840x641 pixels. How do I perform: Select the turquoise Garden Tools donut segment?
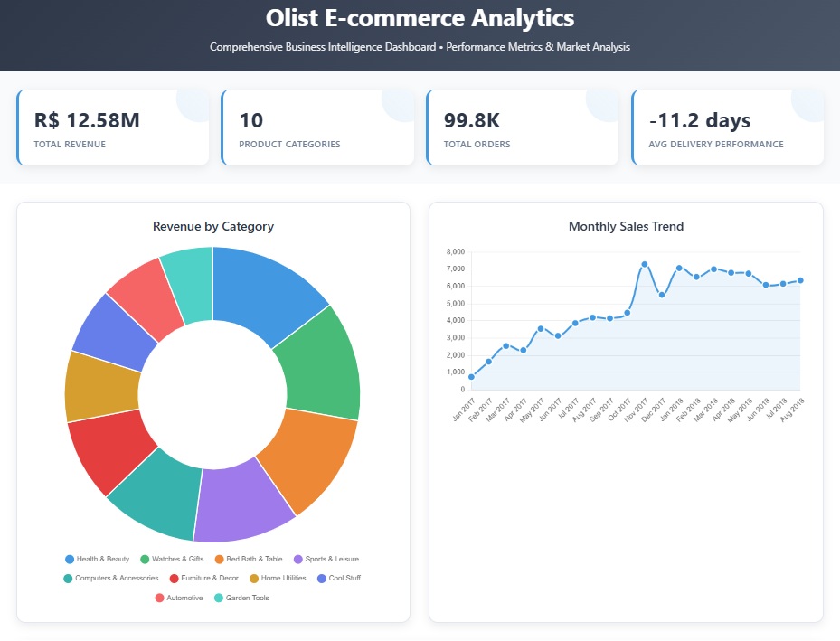190,284
